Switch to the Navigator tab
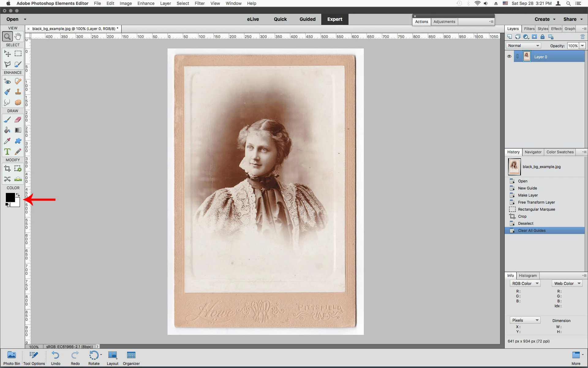 [x=533, y=152]
